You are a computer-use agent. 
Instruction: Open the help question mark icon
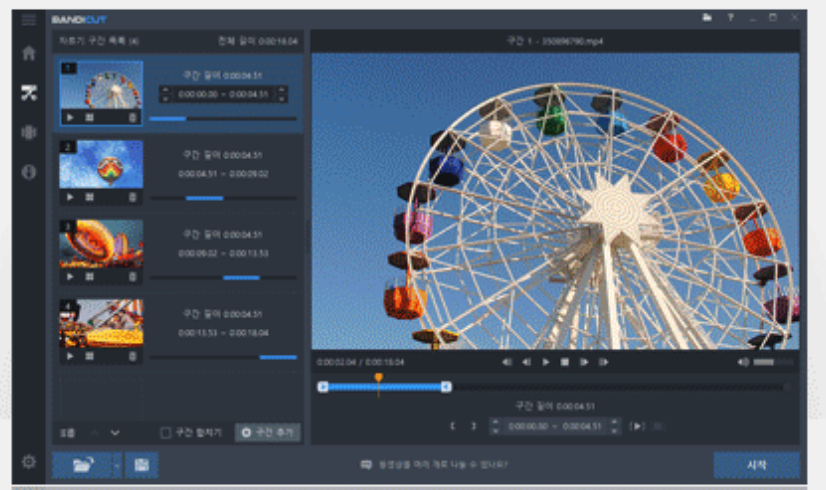coord(731,18)
